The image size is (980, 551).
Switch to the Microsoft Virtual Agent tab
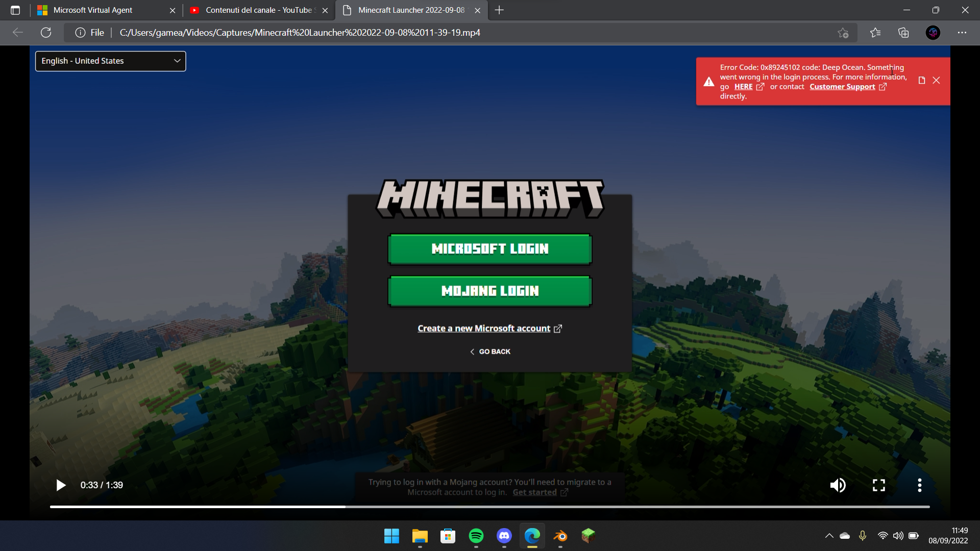93,10
